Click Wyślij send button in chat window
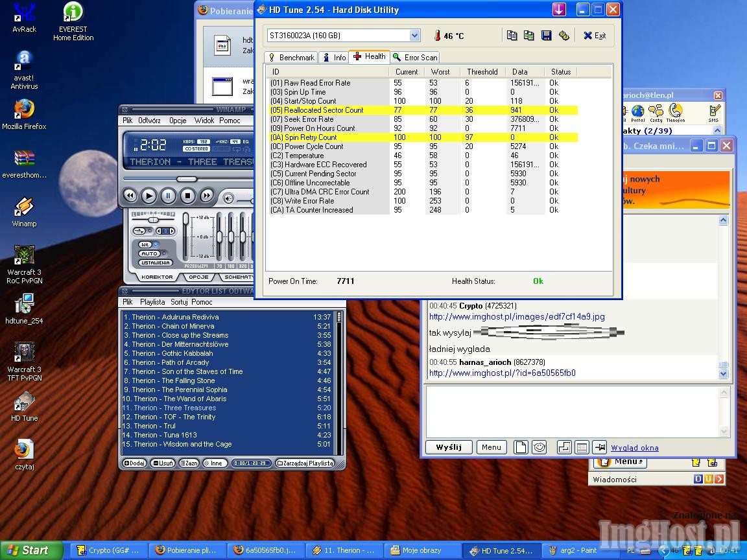 (449, 447)
